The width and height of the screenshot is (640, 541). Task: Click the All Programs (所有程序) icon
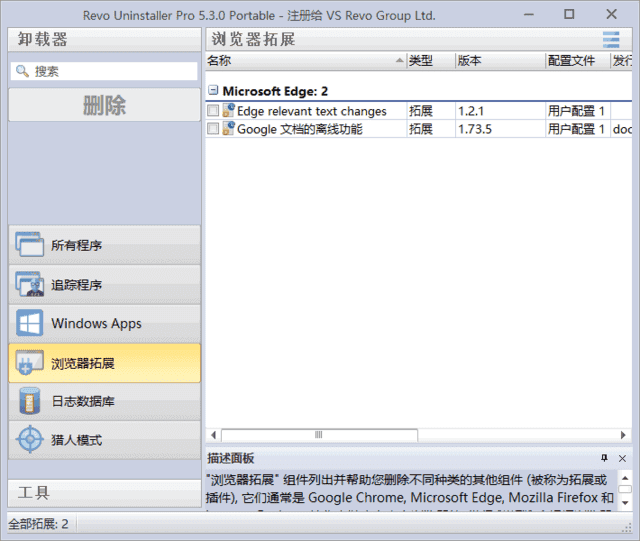(30, 245)
